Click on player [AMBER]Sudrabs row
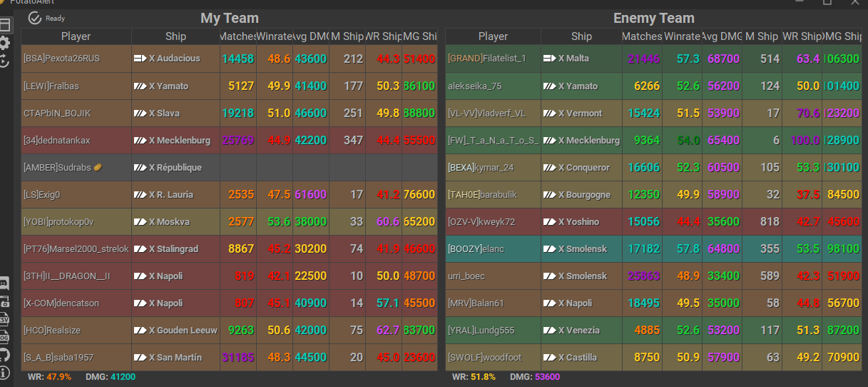This screenshot has width=868, height=387. [63, 168]
